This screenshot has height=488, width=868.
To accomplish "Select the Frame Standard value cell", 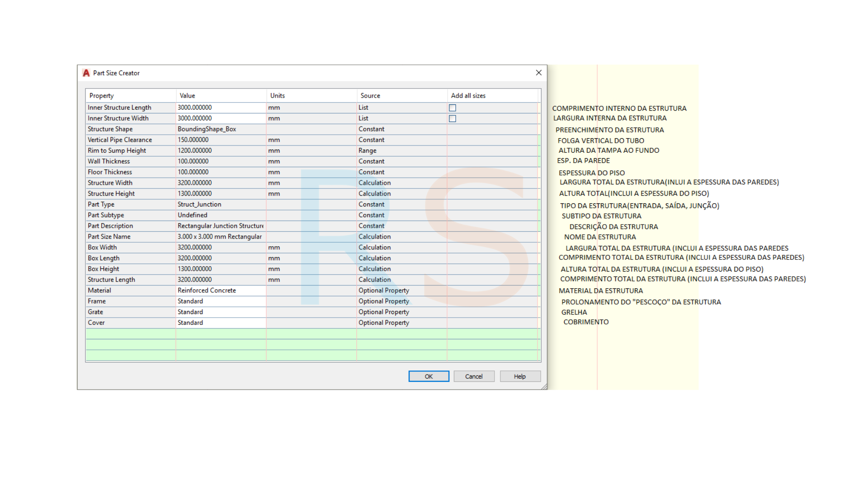I will coord(221,301).
